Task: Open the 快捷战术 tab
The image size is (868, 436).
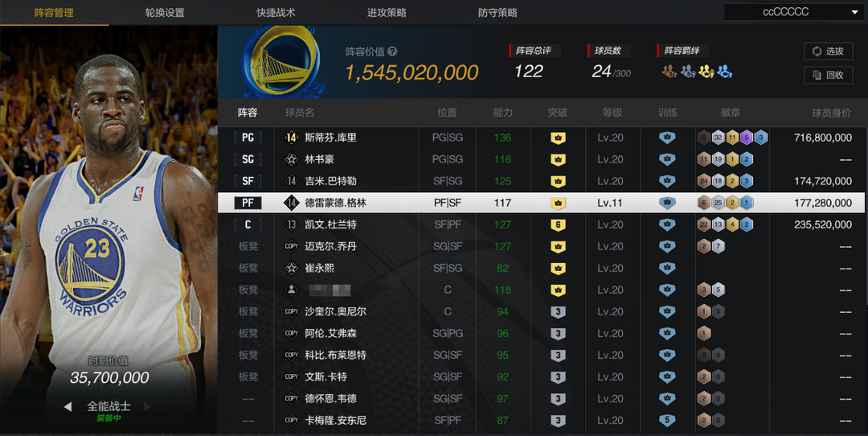Action: (276, 12)
